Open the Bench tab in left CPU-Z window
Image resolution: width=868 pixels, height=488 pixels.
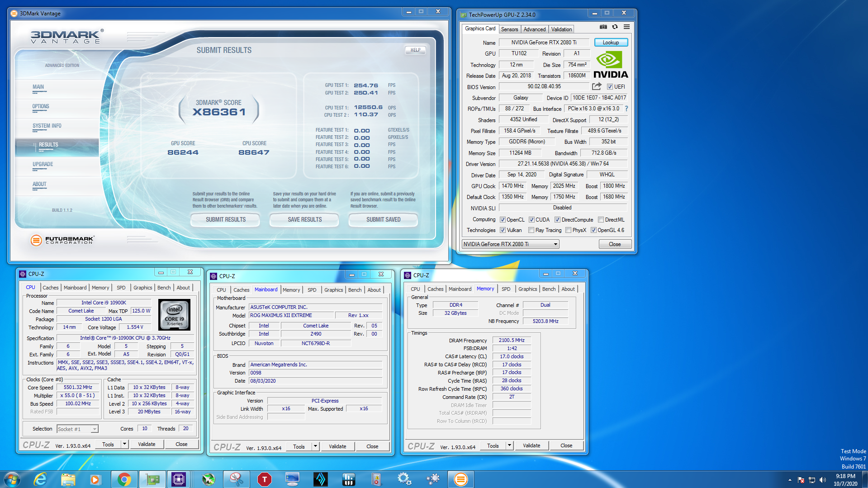point(164,288)
